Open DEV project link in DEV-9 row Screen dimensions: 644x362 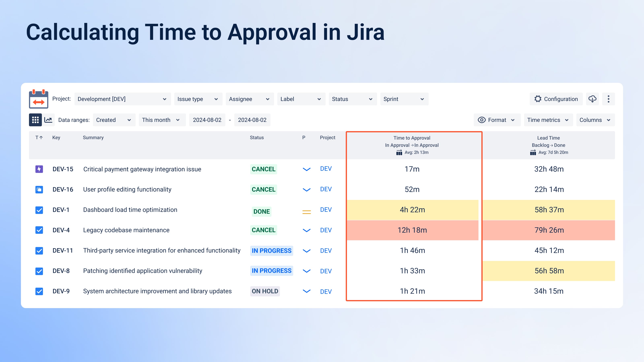(326, 292)
